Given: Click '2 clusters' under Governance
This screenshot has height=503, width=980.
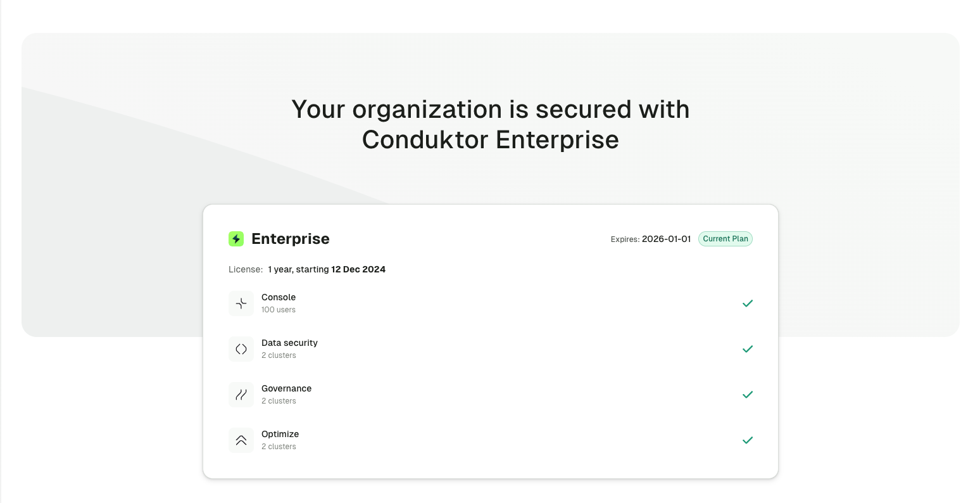Looking at the screenshot, I should click(279, 401).
